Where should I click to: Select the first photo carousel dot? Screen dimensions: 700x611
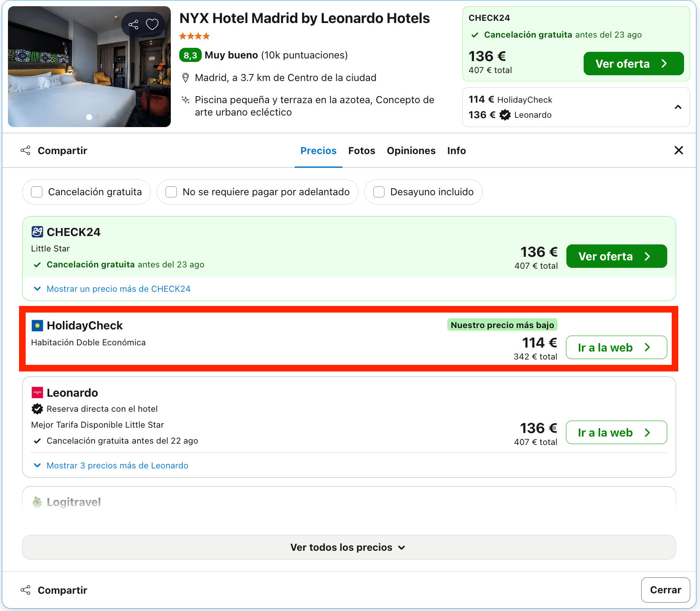(x=89, y=117)
